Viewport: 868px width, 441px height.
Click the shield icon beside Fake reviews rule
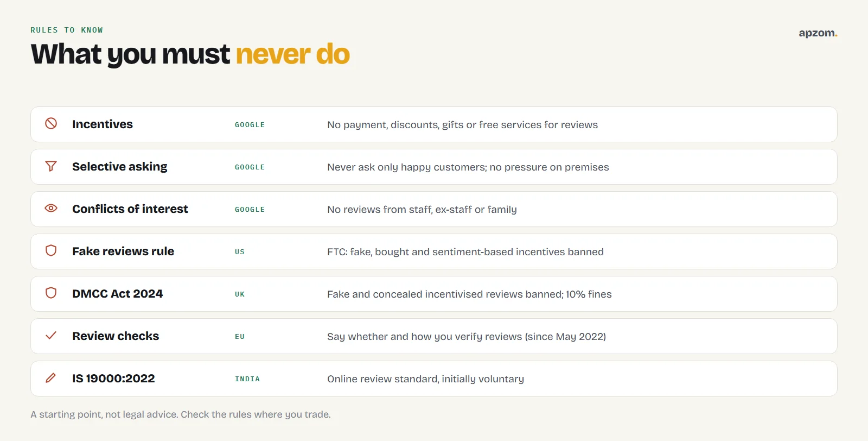coord(51,250)
